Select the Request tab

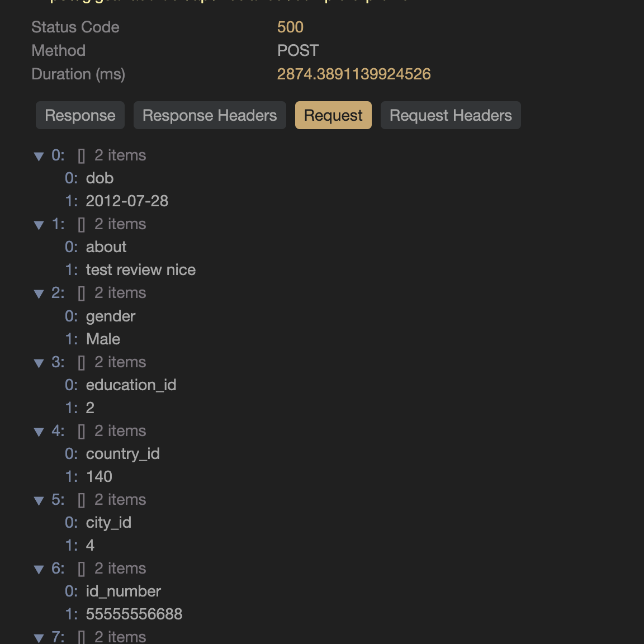click(333, 115)
